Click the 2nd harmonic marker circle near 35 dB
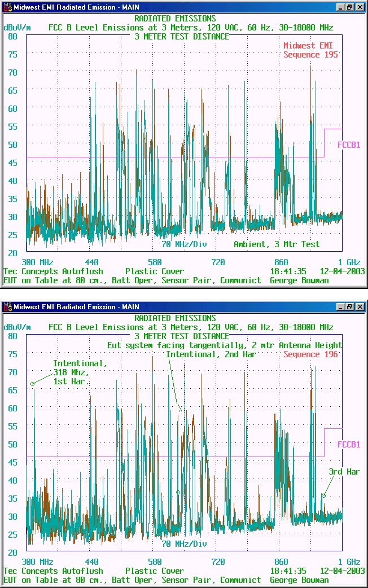 178,493
